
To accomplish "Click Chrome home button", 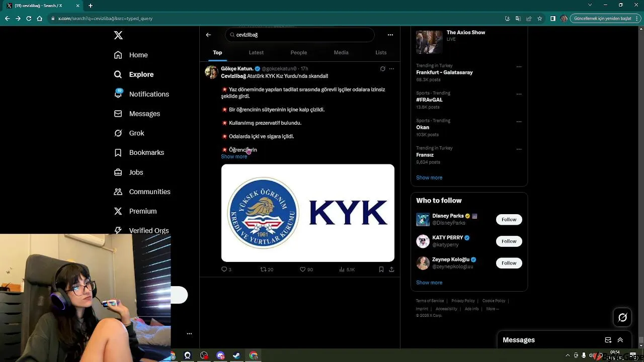I will 40,19.
